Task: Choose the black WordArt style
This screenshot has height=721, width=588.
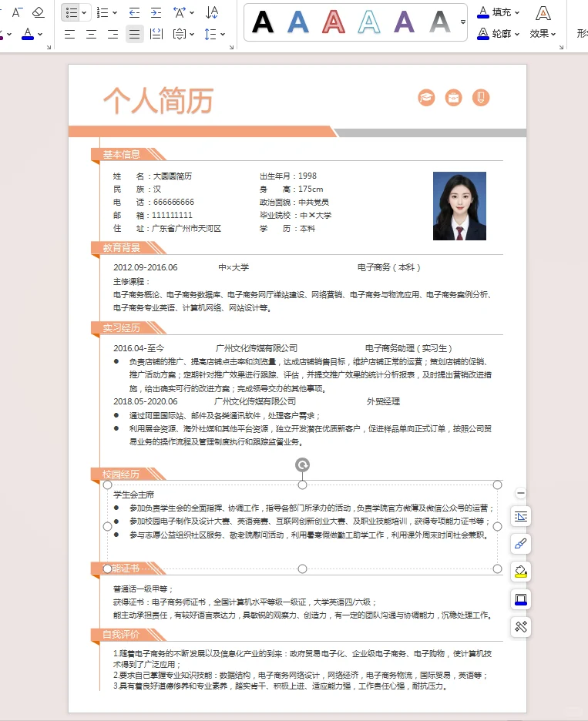Action: click(x=263, y=22)
